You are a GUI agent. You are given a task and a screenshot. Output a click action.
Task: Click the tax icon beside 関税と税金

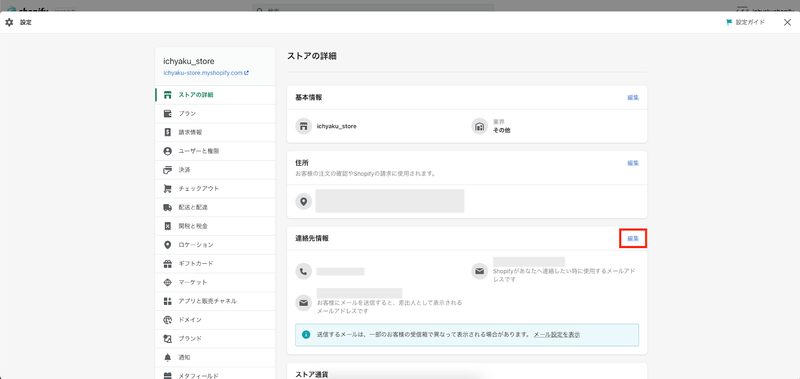click(167, 226)
